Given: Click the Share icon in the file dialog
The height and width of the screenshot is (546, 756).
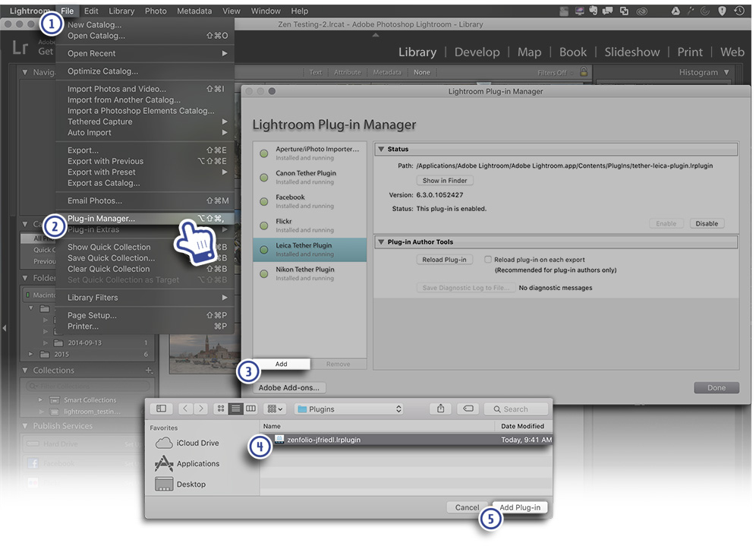Looking at the screenshot, I should pos(440,409).
